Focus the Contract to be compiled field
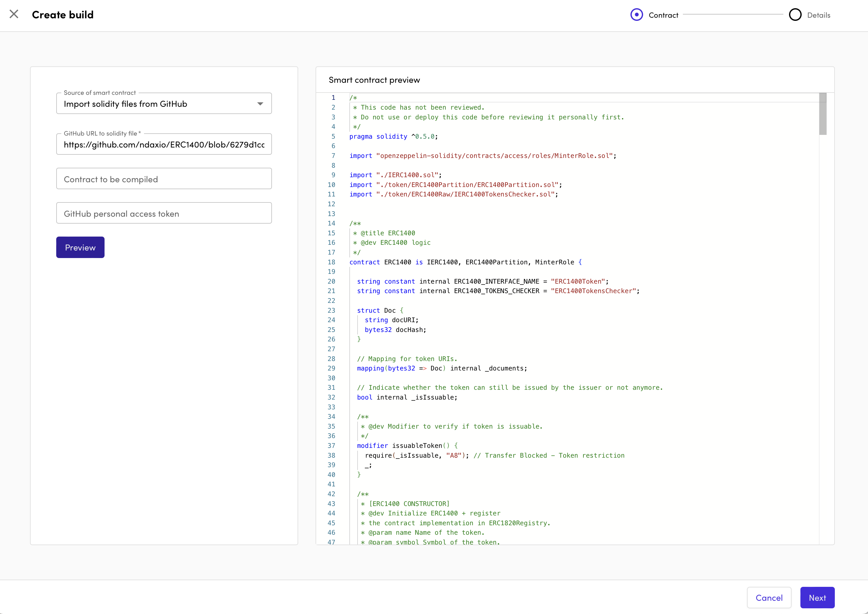The width and height of the screenshot is (868, 614). pyautogui.click(x=164, y=179)
